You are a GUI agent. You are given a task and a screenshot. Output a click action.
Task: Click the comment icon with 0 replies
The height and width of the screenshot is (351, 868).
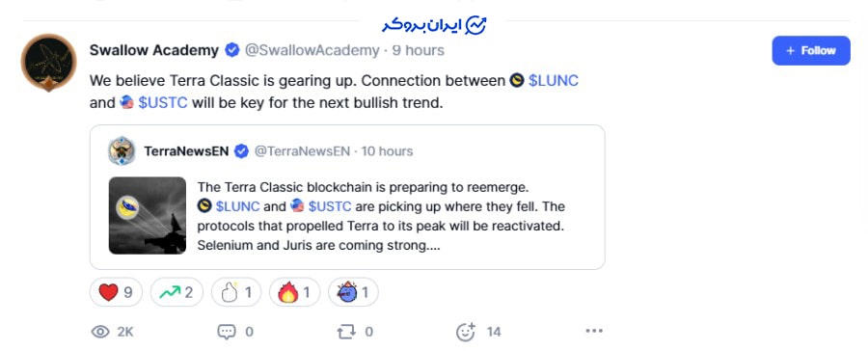pyautogui.click(x=227, y=332)
